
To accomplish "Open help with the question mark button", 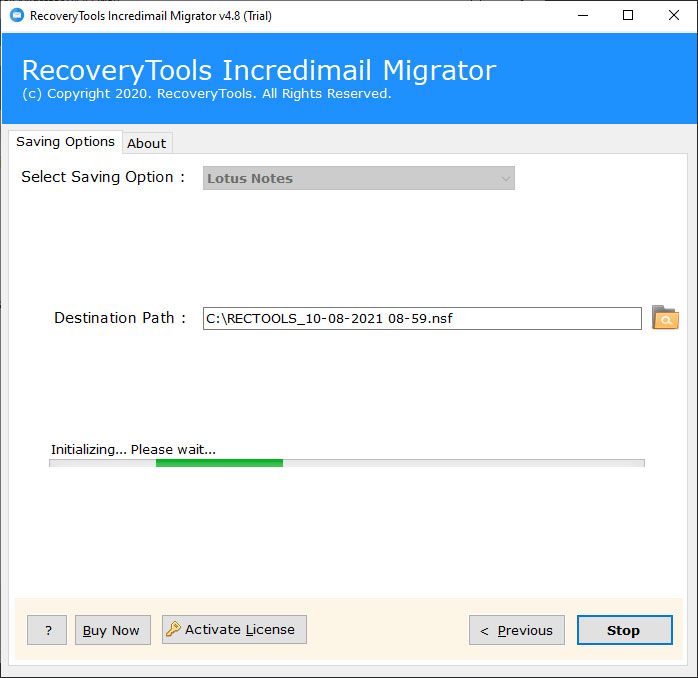I will (47, 630).
